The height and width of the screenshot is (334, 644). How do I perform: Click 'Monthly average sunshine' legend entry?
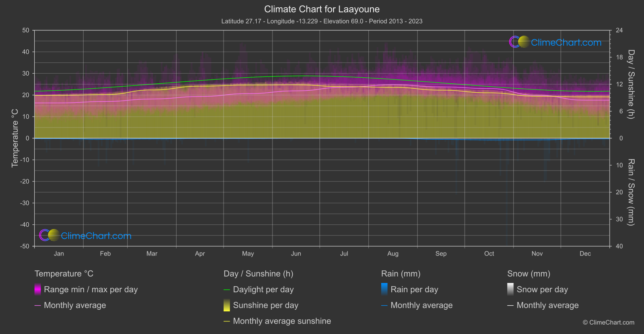pos(277,321)
